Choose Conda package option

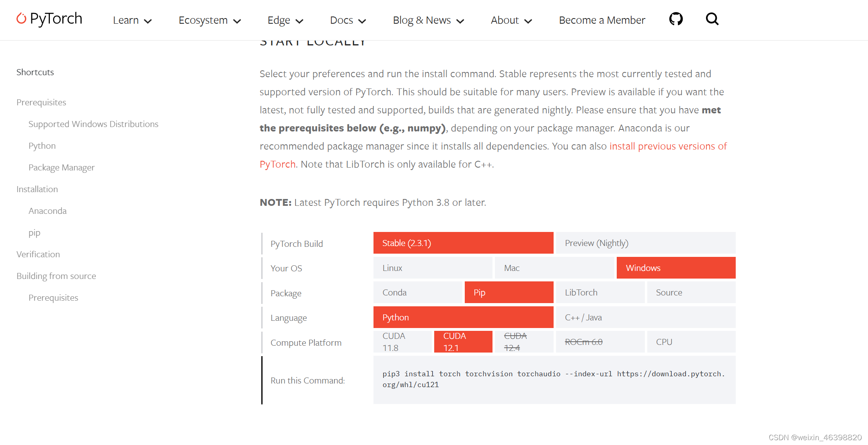[418, 292]
